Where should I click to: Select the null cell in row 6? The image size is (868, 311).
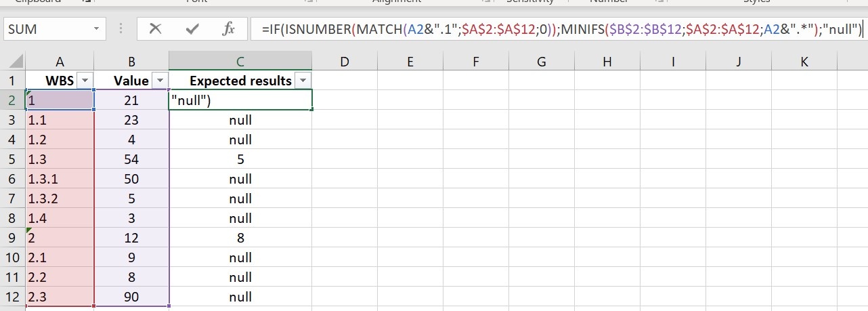(x=240, y=179)
